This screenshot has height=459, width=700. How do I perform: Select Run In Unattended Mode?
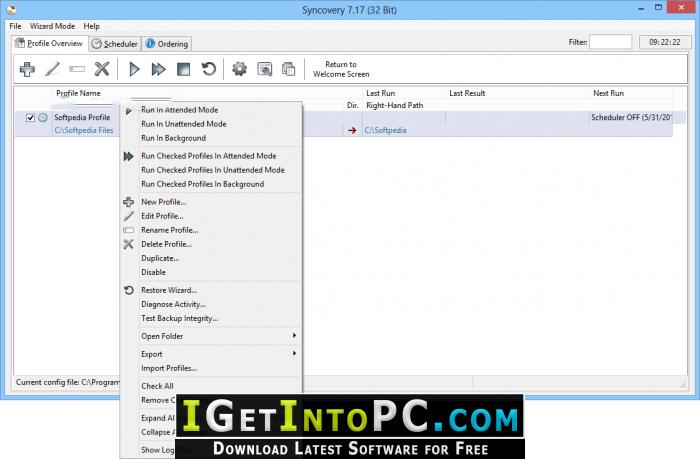(x=183, y=124)
